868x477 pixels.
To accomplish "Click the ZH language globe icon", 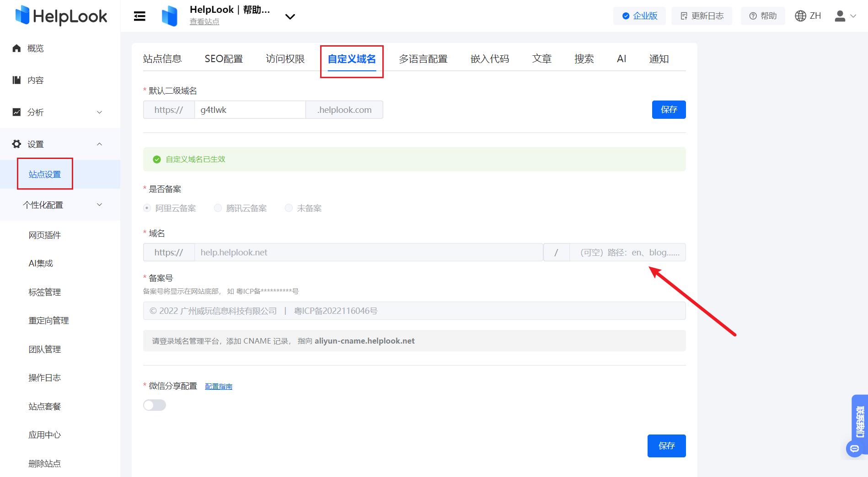I will (800, 15).
